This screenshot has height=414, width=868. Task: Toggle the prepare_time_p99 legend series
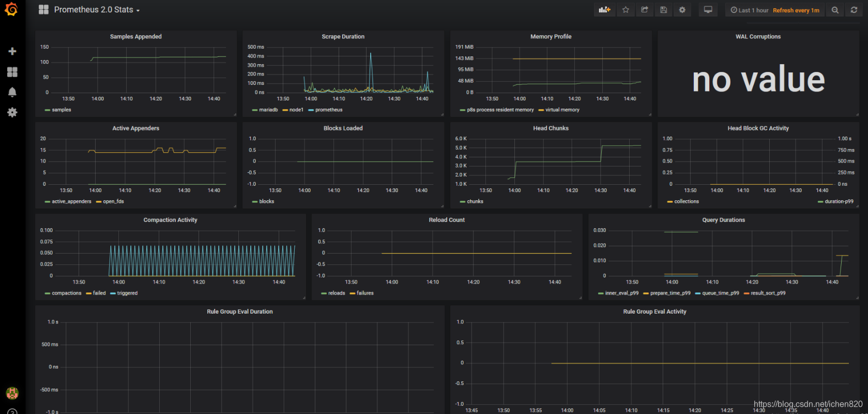[671, 293]
